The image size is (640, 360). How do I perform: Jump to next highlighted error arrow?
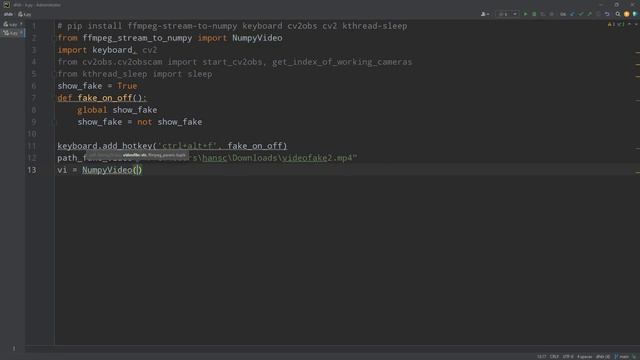[x=636, y=24]
